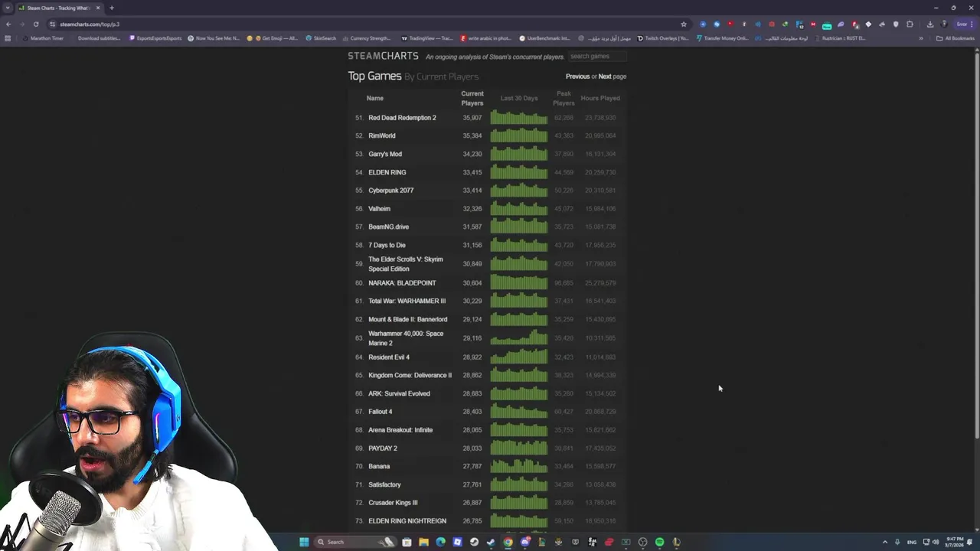Open the taskbar microphone tray icon

897,542
